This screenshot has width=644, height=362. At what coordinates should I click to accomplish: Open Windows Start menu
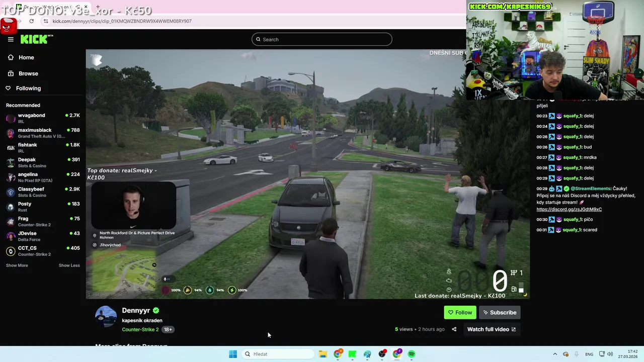coord(232,354)
